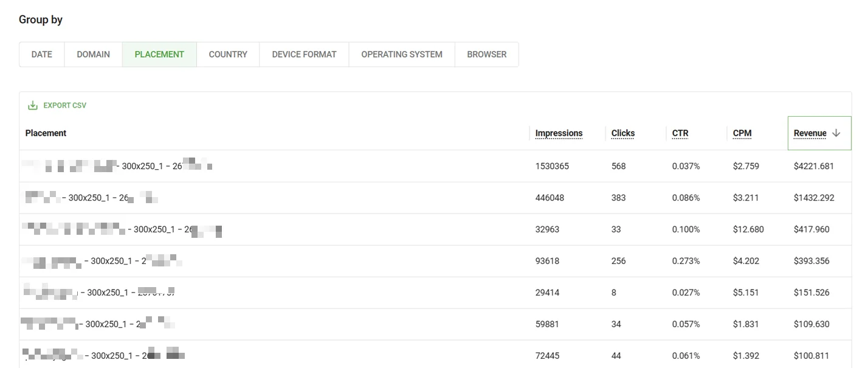
Task: Click the row showing $1432.292 revenue
Action: click(425, 197)
